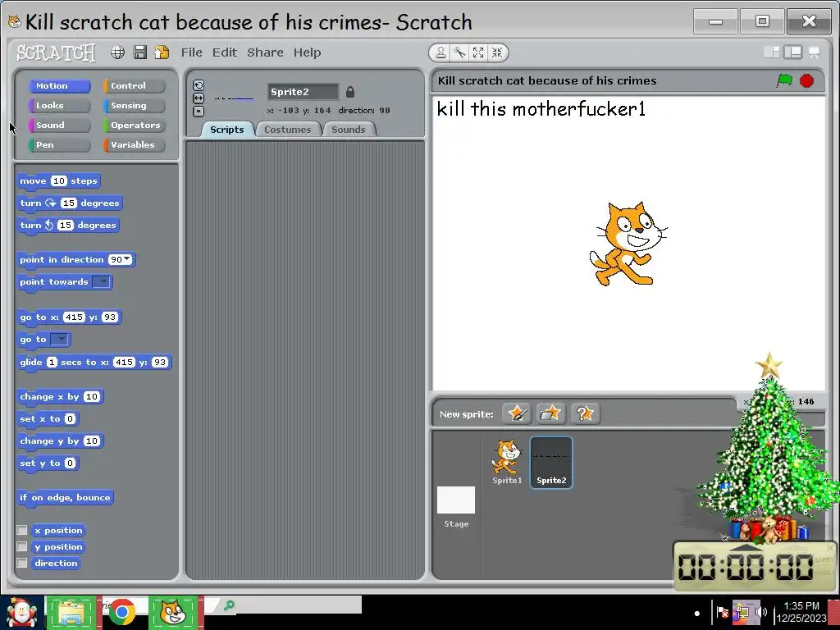This screenshot has height=630, width=840.
Task: Open the Santa start button
Action: pos(21,612)
